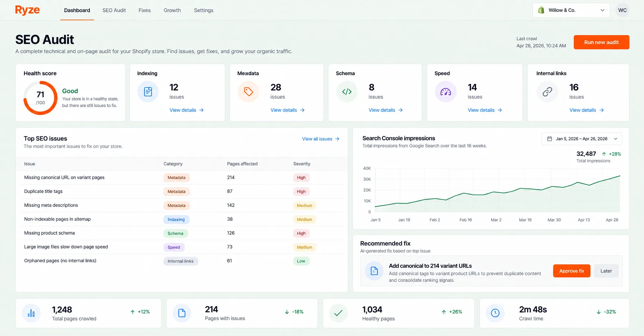Select Missing canonical URL on variant pages row
Screen dimensions: 644x336
(x=182, y=178)
